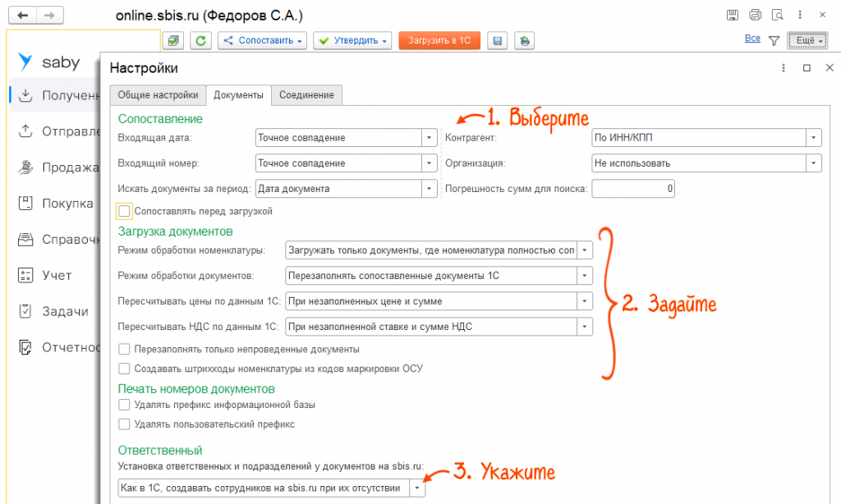Open the Задачи sidebar section

coord(65,311)
